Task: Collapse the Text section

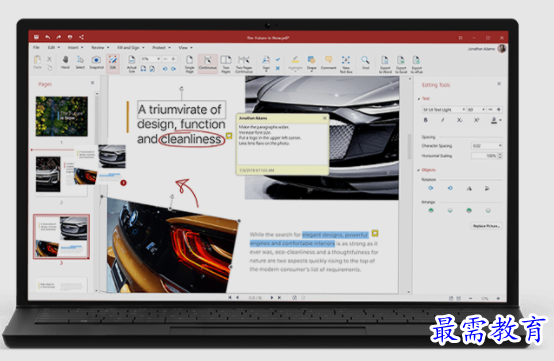Action: coord(419,99)
